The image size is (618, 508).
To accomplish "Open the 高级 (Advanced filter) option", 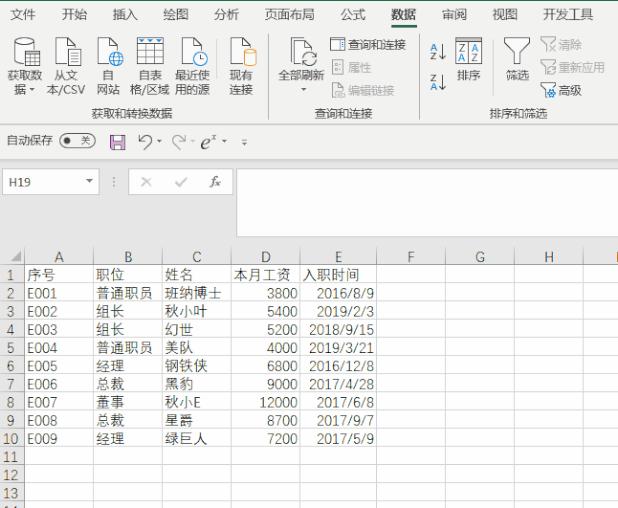I will click(x=561, y=90).
